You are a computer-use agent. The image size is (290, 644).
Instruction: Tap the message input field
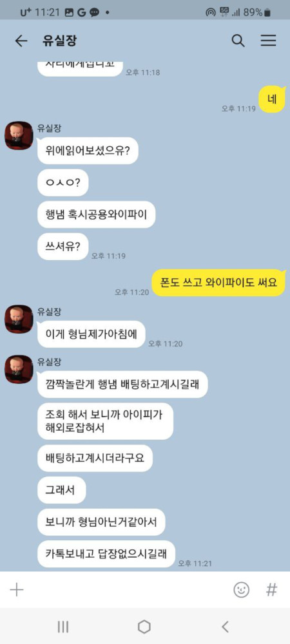pyautogui.click(x=128, y=590)
